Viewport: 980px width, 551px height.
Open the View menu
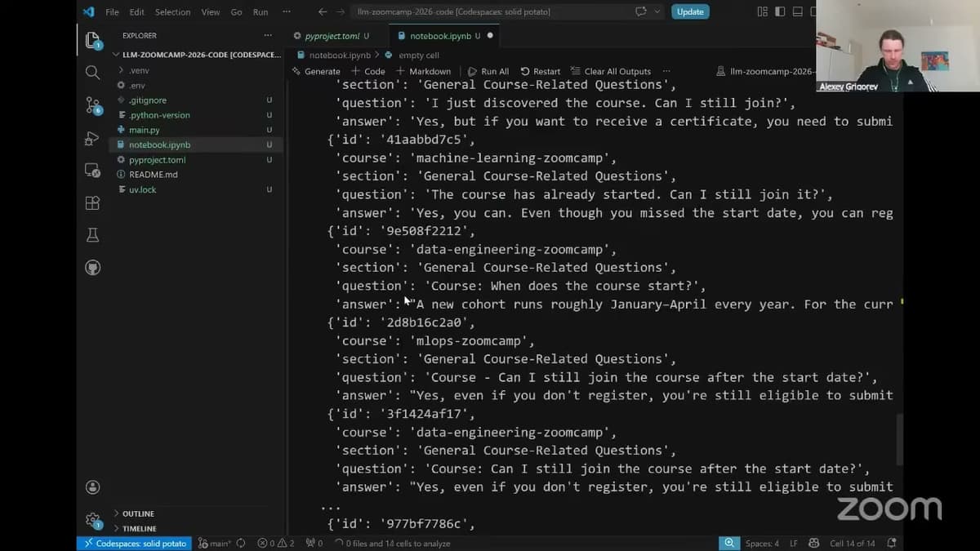click(x=211, y=11)
